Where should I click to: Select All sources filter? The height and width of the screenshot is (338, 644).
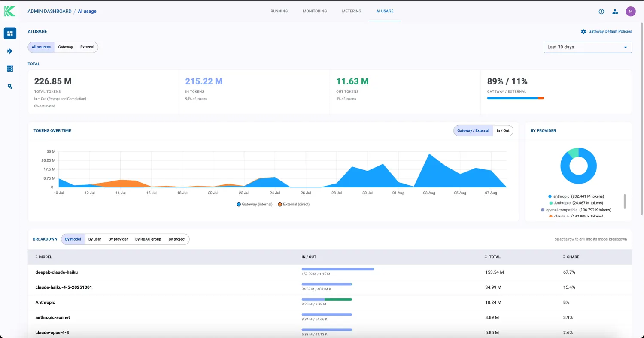[41, 47]
